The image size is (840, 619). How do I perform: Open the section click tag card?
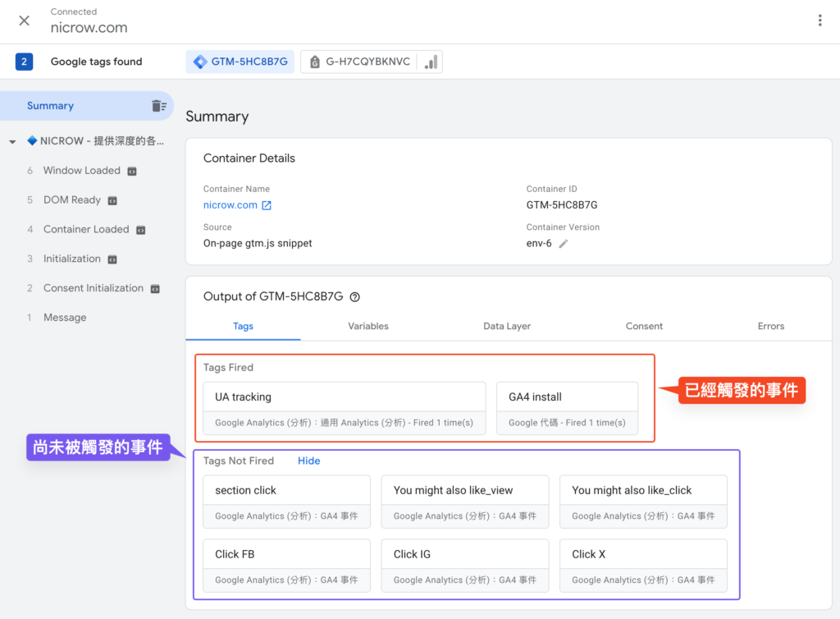(286, 502)
